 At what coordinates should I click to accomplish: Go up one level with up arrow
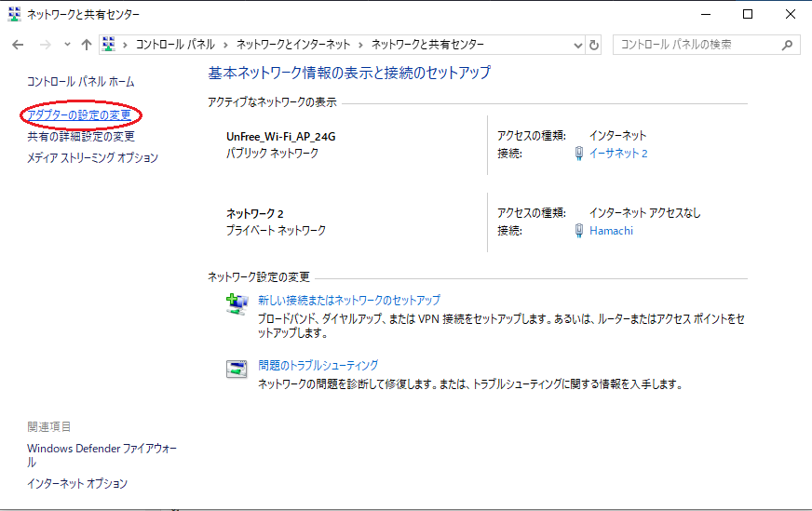tap(87, 45)
